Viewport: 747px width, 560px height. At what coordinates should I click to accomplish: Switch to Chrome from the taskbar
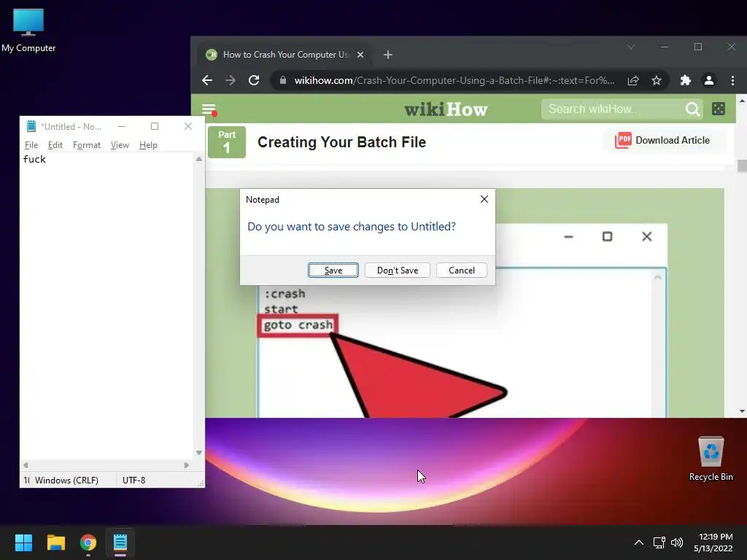click(88, 542)
